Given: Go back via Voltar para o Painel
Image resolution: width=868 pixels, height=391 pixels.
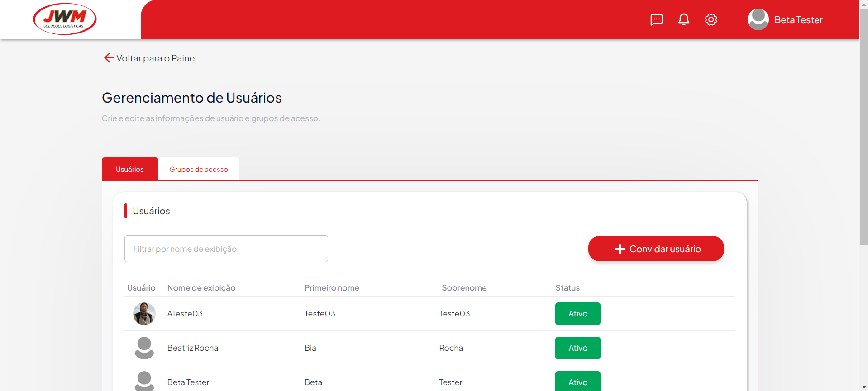Looking at the screenshot, I should click(156, 58).
